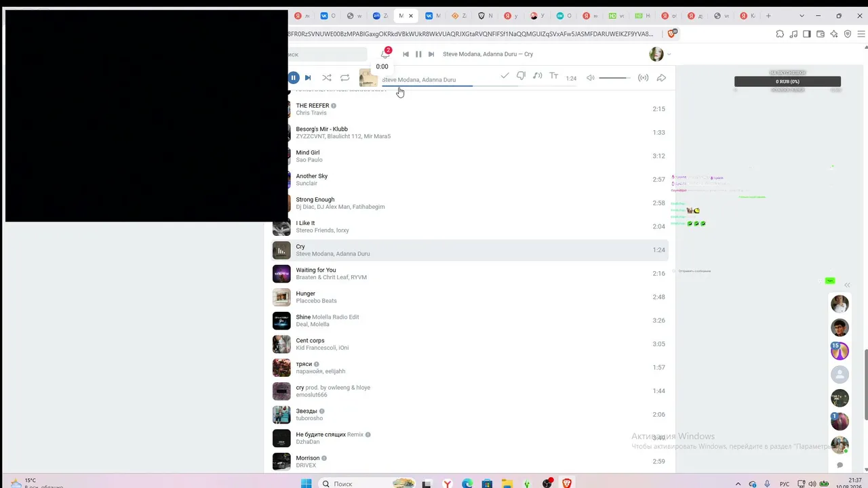Open the Brave Wallet icon
This screenshot has width=868, height=488.
point(821,34)
